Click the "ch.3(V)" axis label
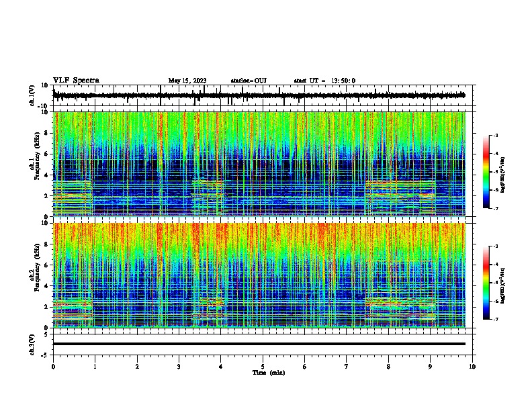The image size is (532, 411). pos(32,345)
